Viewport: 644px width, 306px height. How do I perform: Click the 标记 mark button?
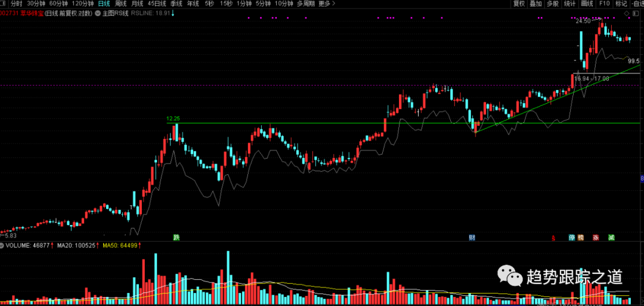tap(621, 4)
